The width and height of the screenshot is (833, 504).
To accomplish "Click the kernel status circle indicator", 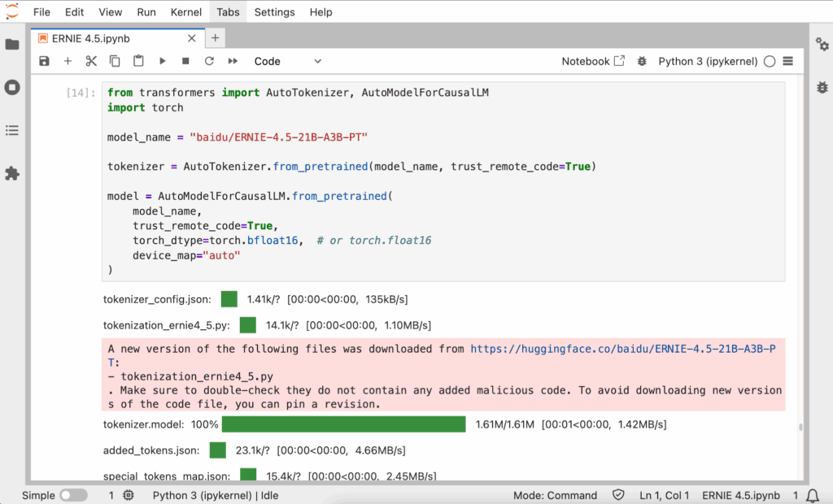I will (770, 61).
